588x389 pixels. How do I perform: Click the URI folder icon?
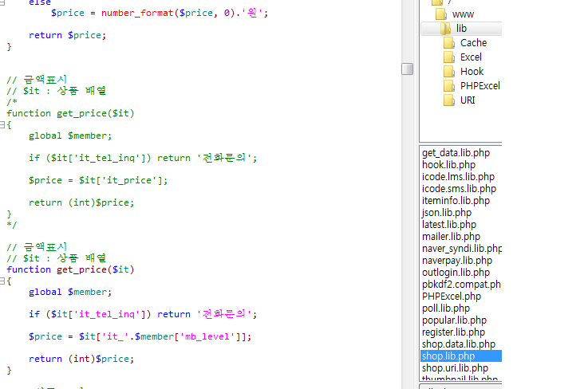pyautogui.click(x=450, y=100)
